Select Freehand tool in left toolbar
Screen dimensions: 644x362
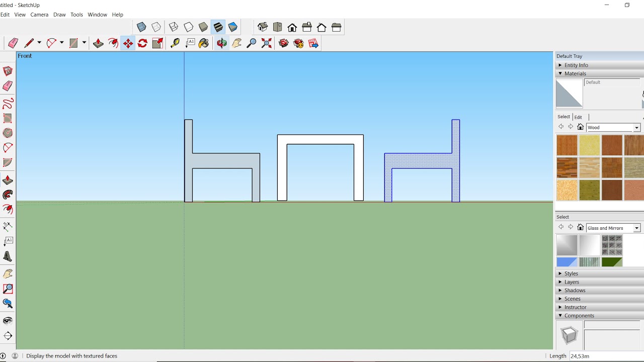point(8,104)
